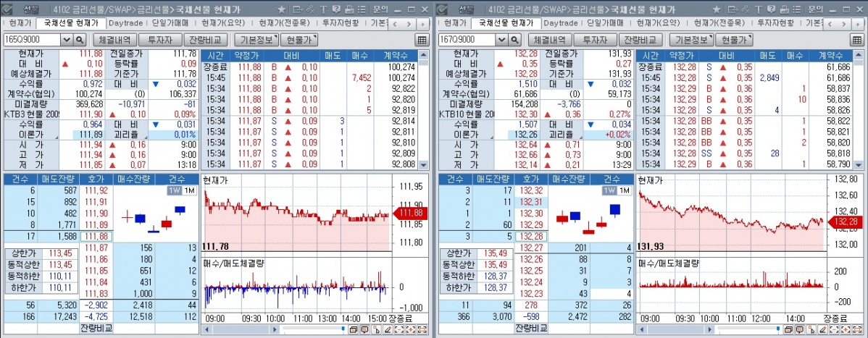Click 문의 in right window title bar
The width and height of the screenshot is (868, 338).
pyautogui.click(x=814, y=9)
